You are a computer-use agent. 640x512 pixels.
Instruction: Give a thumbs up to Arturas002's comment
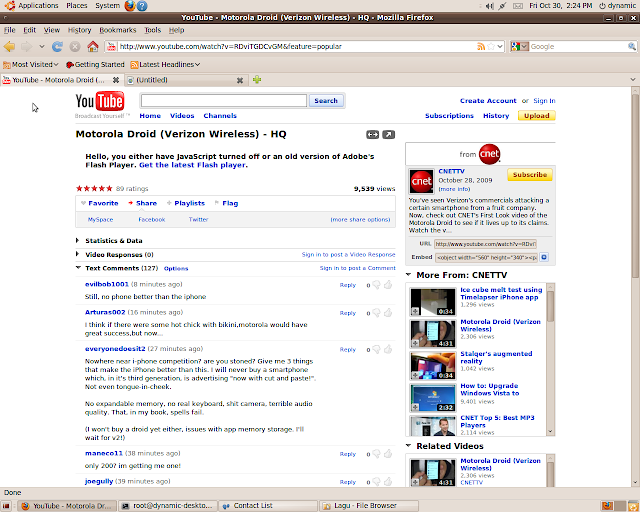[388, 313]
